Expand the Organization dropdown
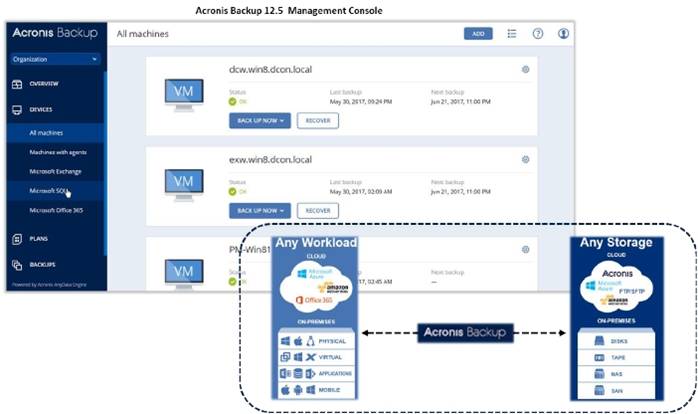 (55, 59)
